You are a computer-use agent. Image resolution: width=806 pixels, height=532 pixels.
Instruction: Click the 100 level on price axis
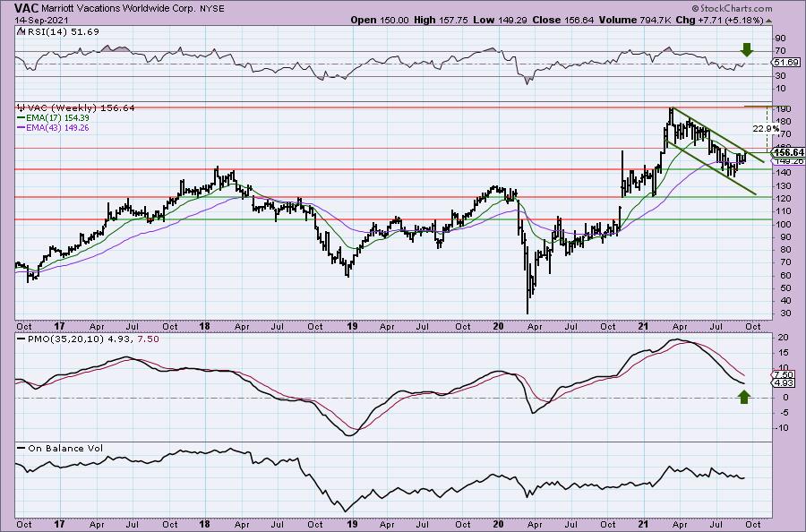[x=783, y=224]
